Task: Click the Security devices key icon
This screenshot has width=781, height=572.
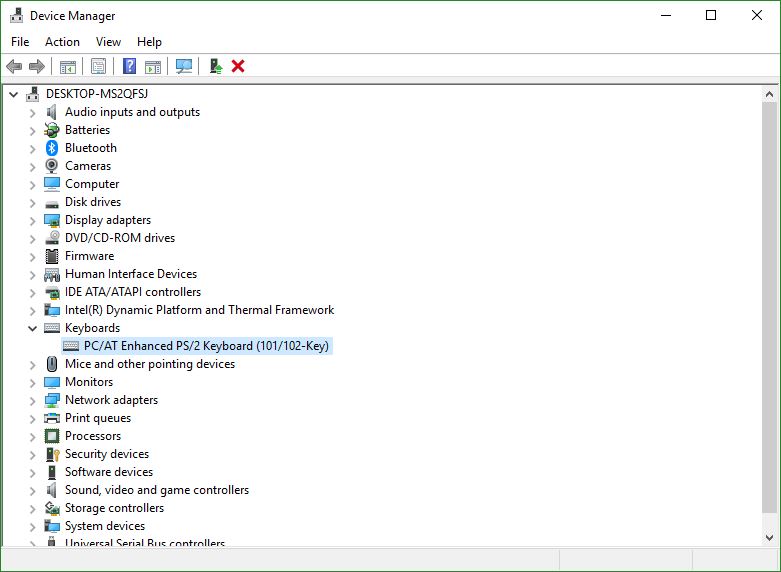Action: point(53,454)
